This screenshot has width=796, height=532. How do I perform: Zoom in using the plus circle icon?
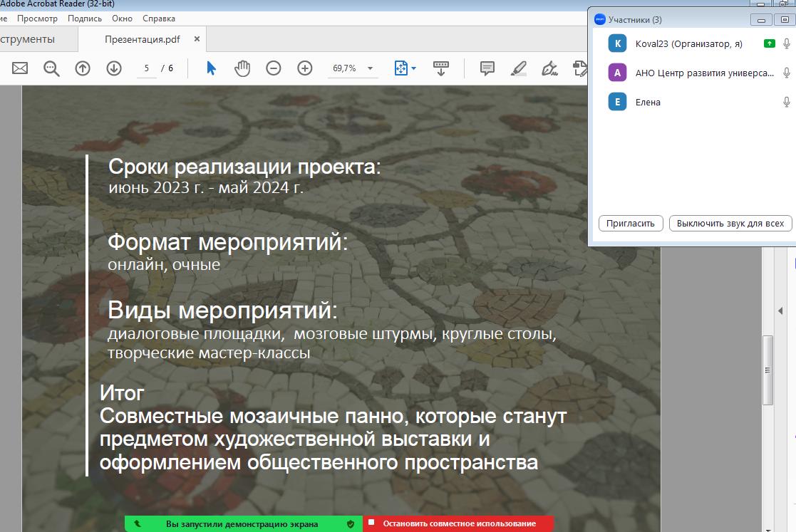tap(304, 68)
